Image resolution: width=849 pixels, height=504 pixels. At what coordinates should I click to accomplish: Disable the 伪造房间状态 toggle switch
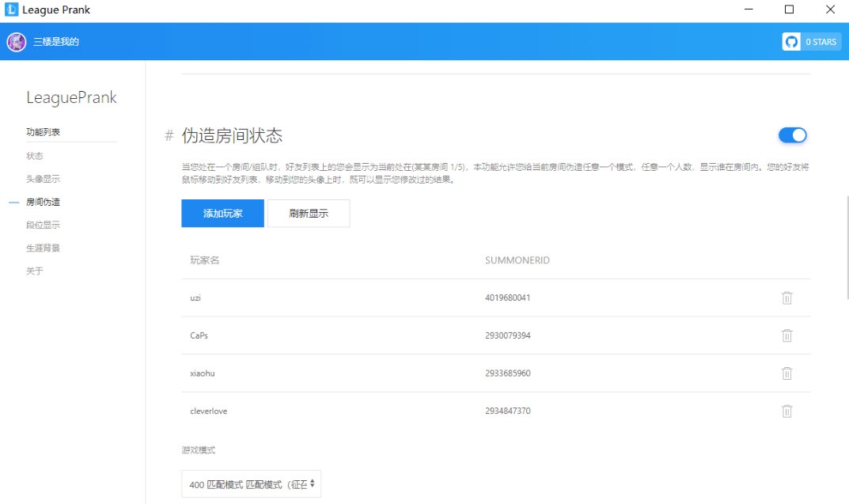coord(791,135)
